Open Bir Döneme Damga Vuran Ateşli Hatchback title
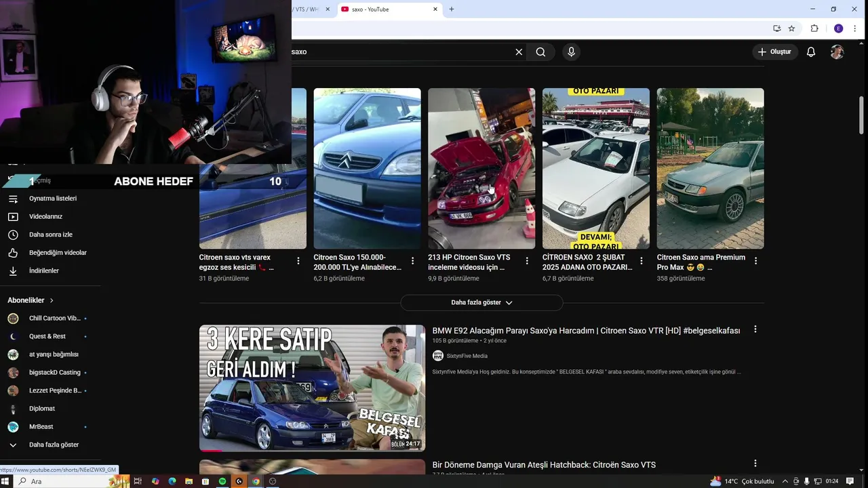The width and height of the screenshot is (868, 488). pyautogui.click(x=544, y=465)
